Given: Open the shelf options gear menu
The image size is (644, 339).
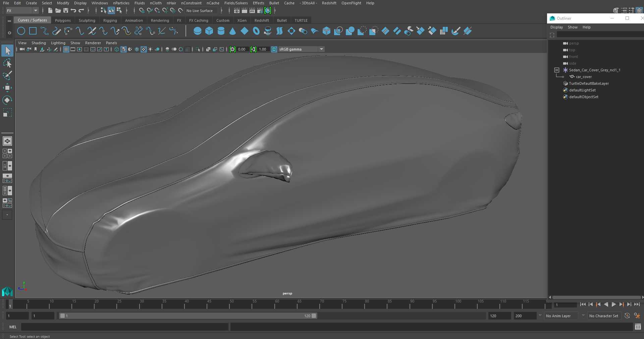Looking at the screenshot, I should coord(9,33).
